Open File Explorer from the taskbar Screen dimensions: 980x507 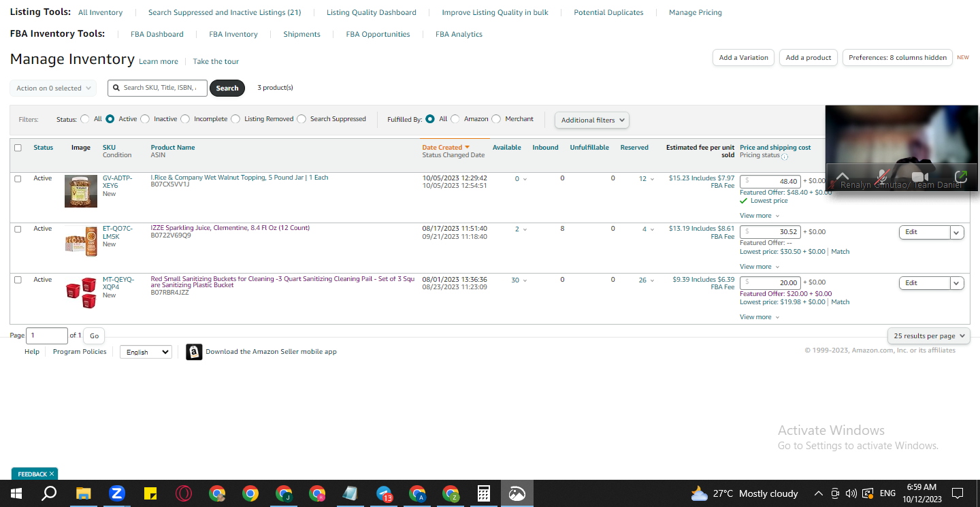[x=83, y=493]
